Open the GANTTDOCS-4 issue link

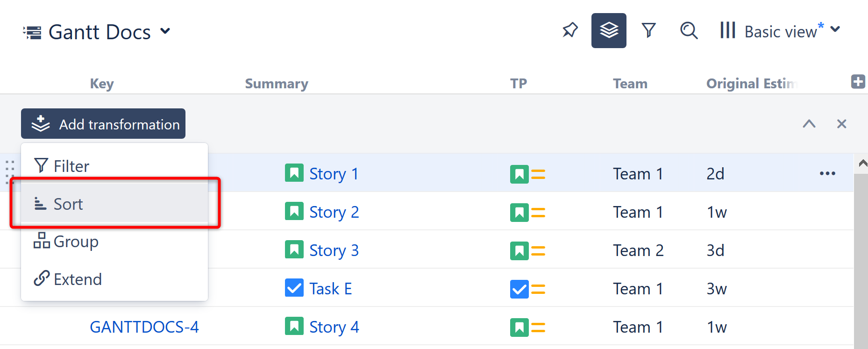144,327
